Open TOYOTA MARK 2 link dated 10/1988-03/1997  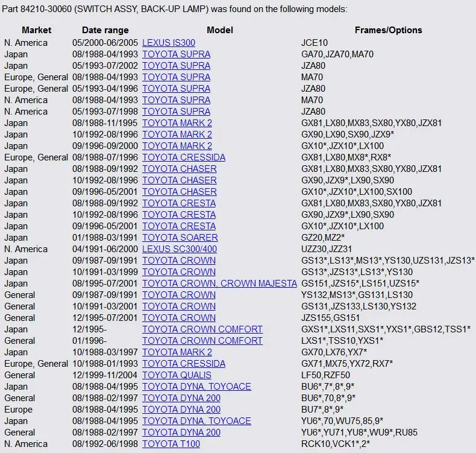click(177, 352)
